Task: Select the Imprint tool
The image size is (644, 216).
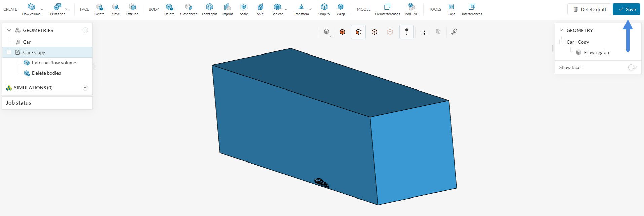Action: point(228,9)
